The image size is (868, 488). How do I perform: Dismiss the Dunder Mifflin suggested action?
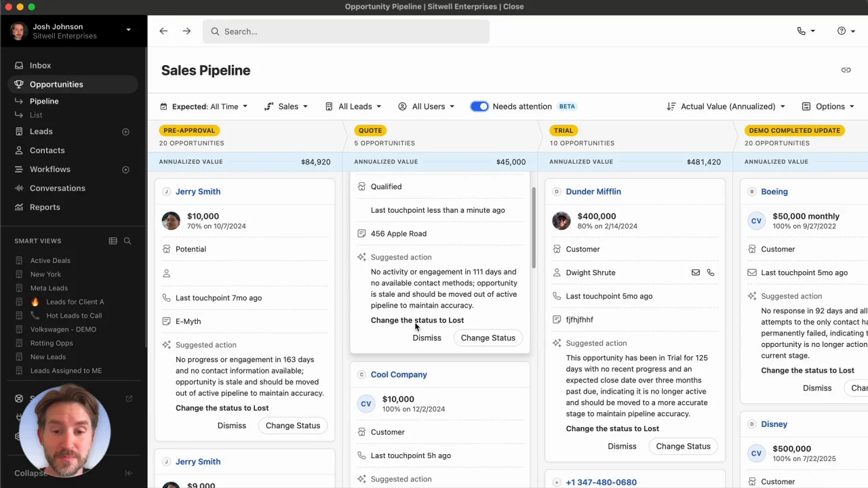click(622, 446)
